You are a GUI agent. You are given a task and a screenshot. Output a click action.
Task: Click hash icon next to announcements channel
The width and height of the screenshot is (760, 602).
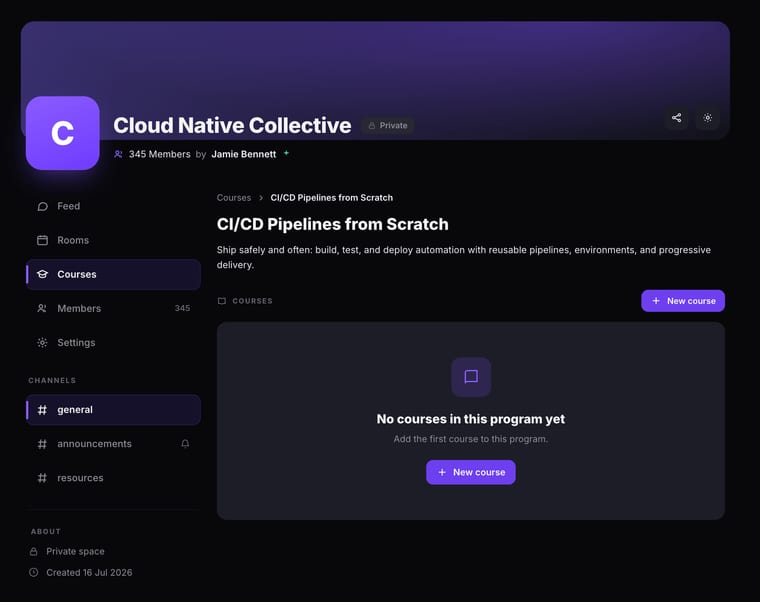(x=43, y=444)
